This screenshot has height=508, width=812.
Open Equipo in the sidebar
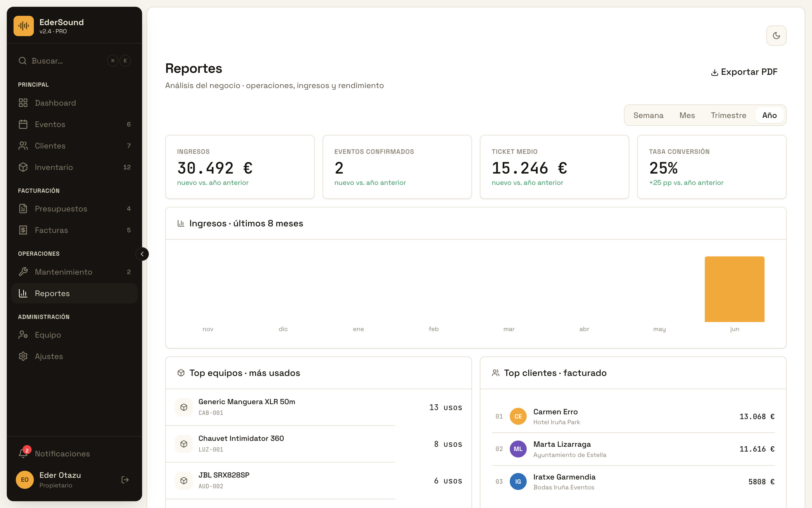74,335
